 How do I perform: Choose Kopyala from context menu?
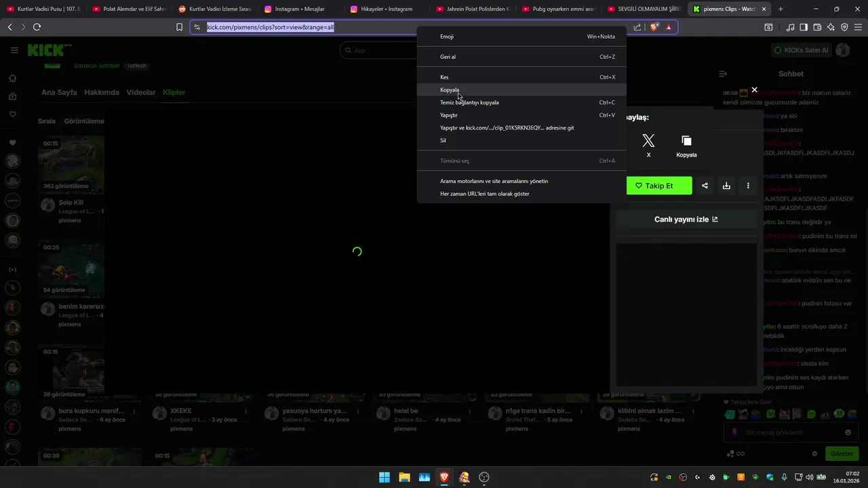521,89
